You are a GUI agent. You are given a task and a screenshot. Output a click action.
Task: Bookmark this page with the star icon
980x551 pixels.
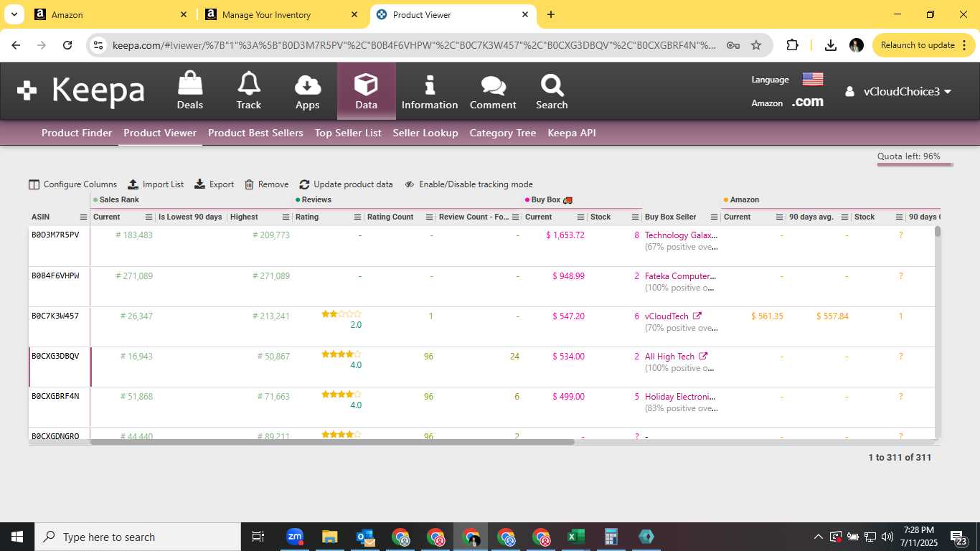756,45
